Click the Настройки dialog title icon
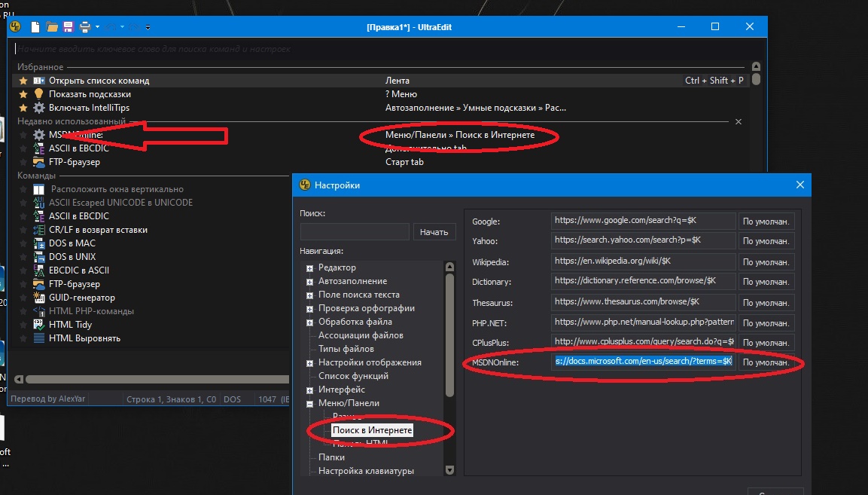Viewport: 868px width, 495px height. [304, 185]
